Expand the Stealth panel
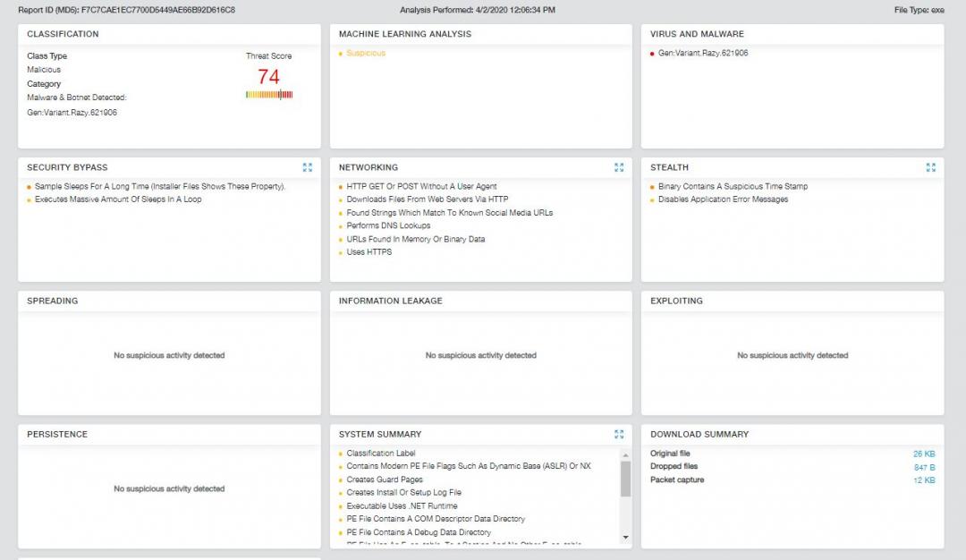Screen dimensions: 966x560 point(931,167)
